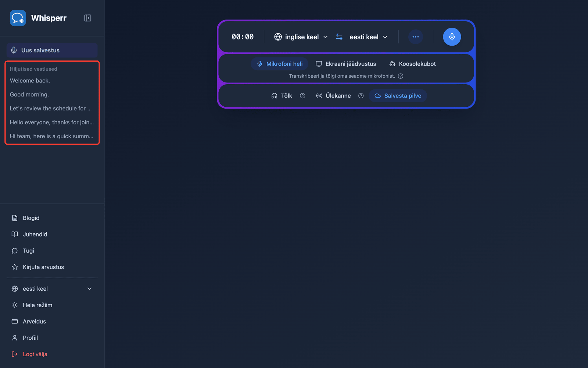Image resolution: width=588 pixels, height=368 pixels.
Task: Toggle the Tõlk interpreter option
Action: [282, 96]
